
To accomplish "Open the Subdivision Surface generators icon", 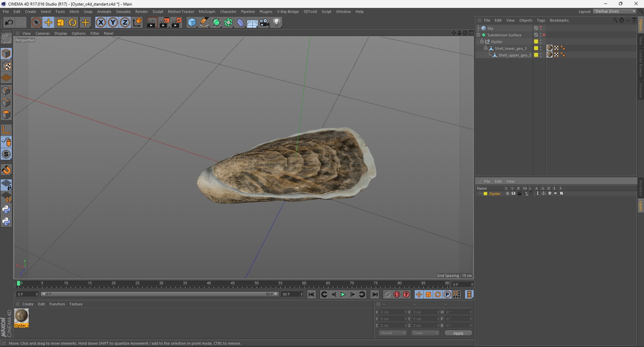I will point(216,22).
